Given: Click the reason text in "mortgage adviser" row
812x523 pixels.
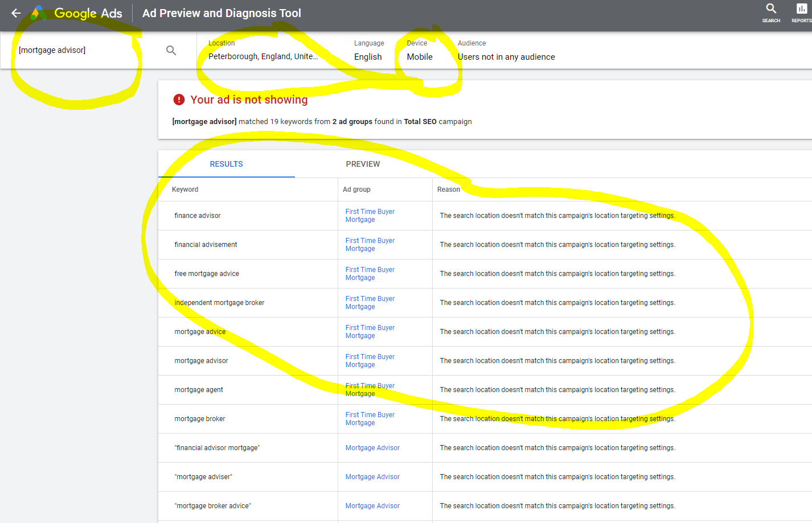Looking at the screenshot, I should pos(557,477).
